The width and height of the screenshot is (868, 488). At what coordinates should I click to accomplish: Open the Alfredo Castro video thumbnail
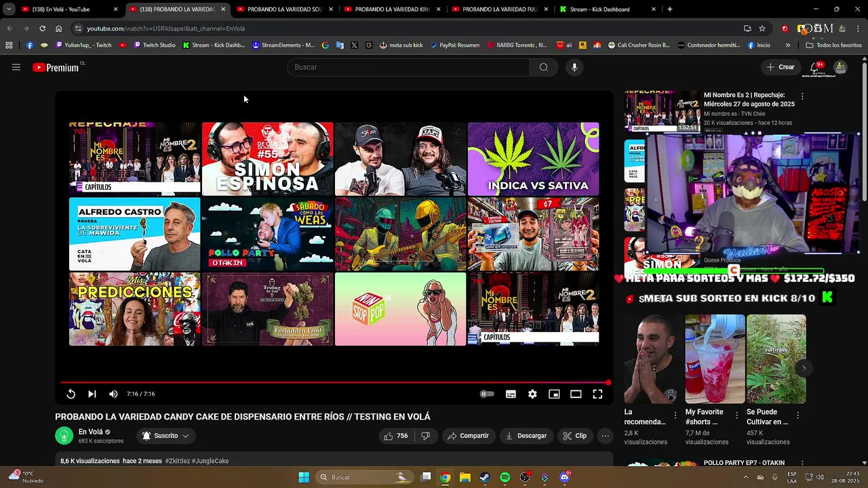pos(134,234)
